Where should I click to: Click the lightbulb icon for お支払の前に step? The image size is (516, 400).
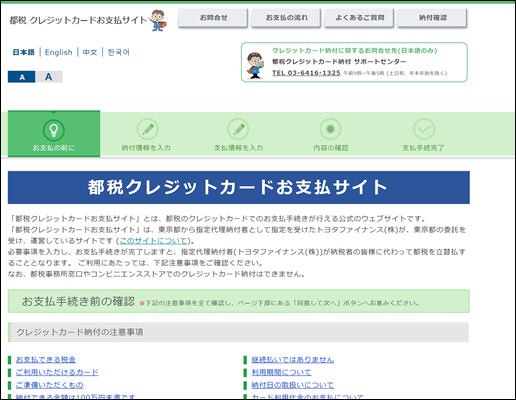coord(54,130)
